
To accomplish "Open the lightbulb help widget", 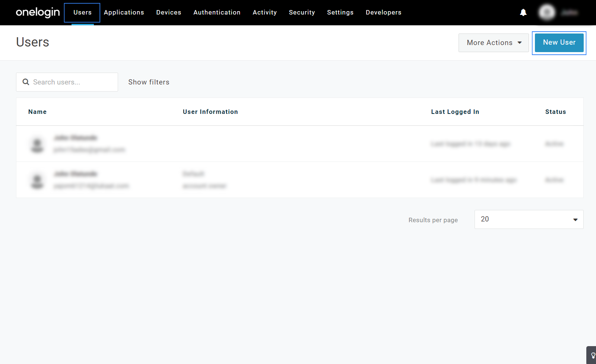I will tap(593, 355).
